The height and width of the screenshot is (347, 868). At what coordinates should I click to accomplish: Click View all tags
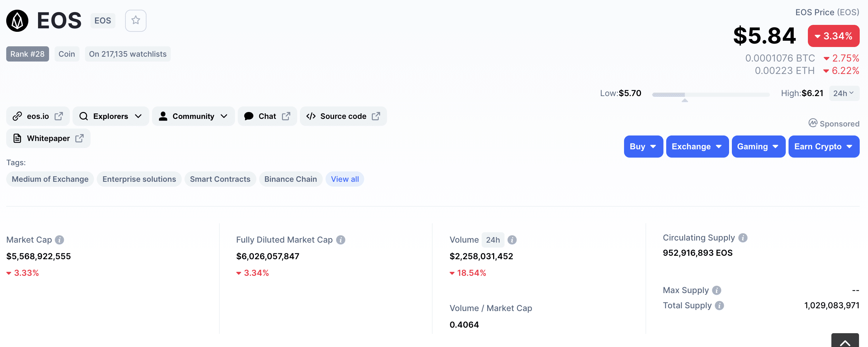point(345,179)
